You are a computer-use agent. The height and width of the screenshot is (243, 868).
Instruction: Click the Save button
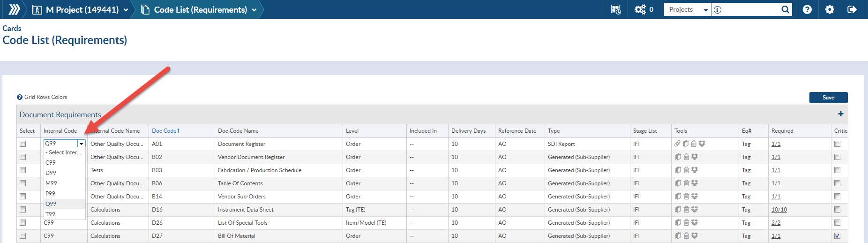[828, 98]
